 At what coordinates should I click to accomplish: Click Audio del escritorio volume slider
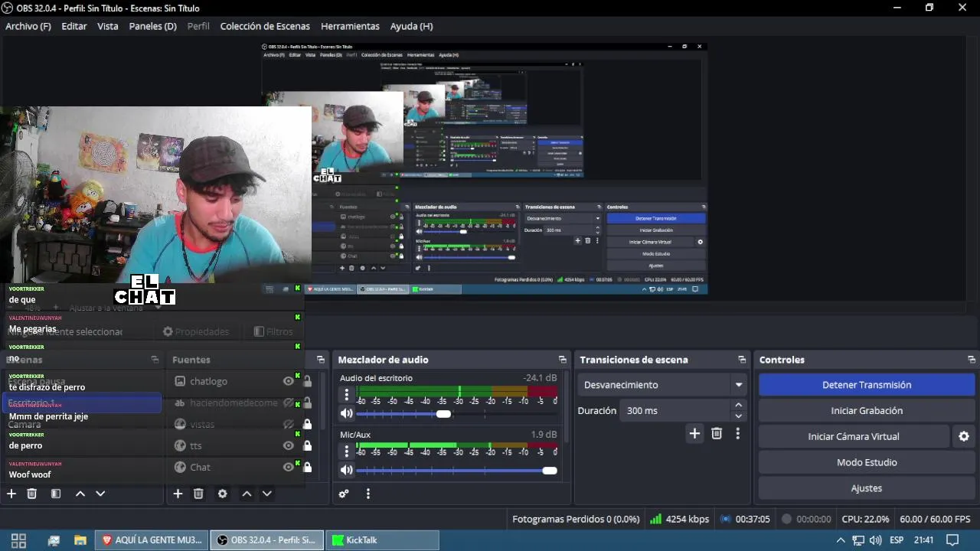[x=457, y=413]
